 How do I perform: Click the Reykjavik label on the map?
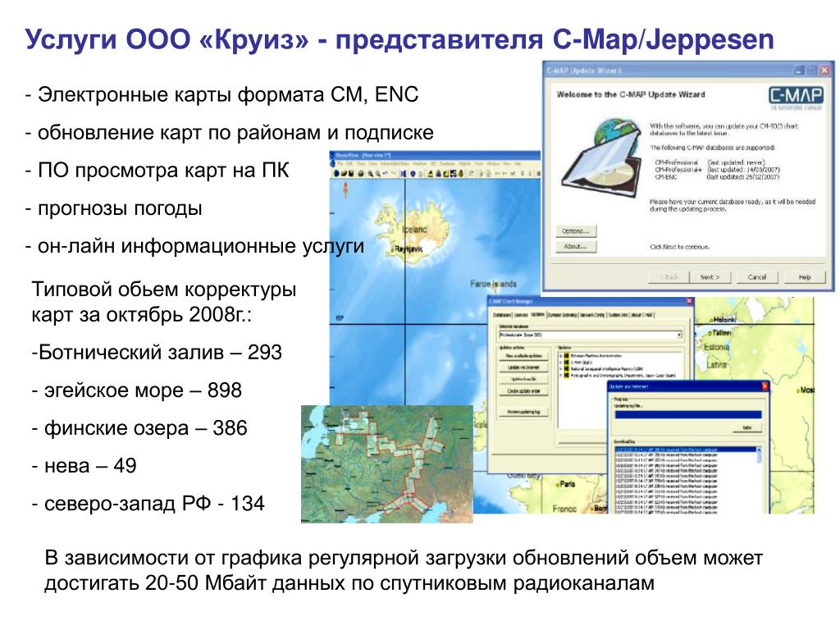coord(409,249)
